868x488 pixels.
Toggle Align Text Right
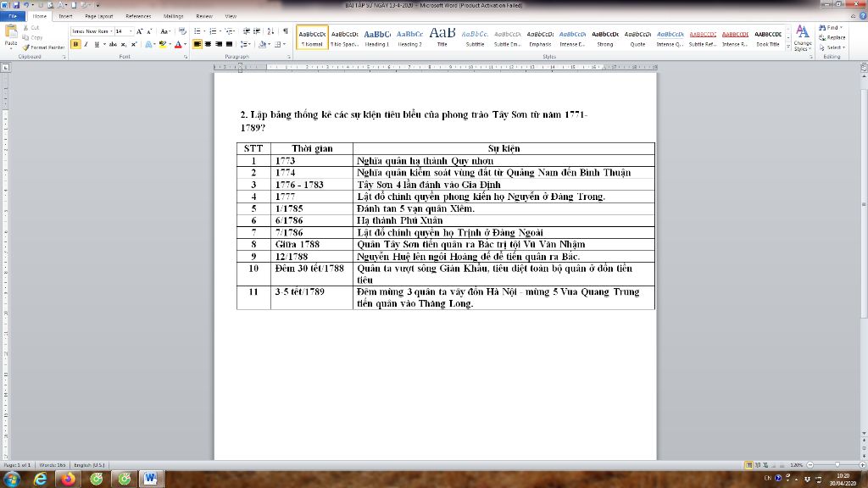pos(219,44)
